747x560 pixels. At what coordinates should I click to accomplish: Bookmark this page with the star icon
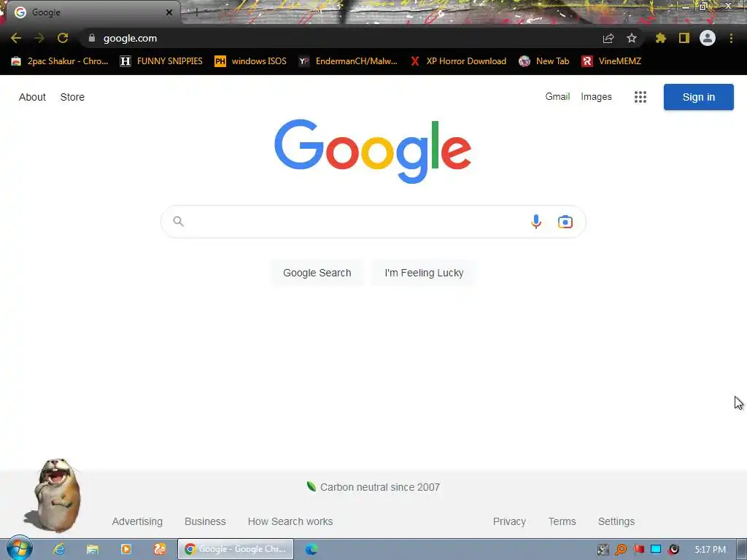(x=632, y=38)
